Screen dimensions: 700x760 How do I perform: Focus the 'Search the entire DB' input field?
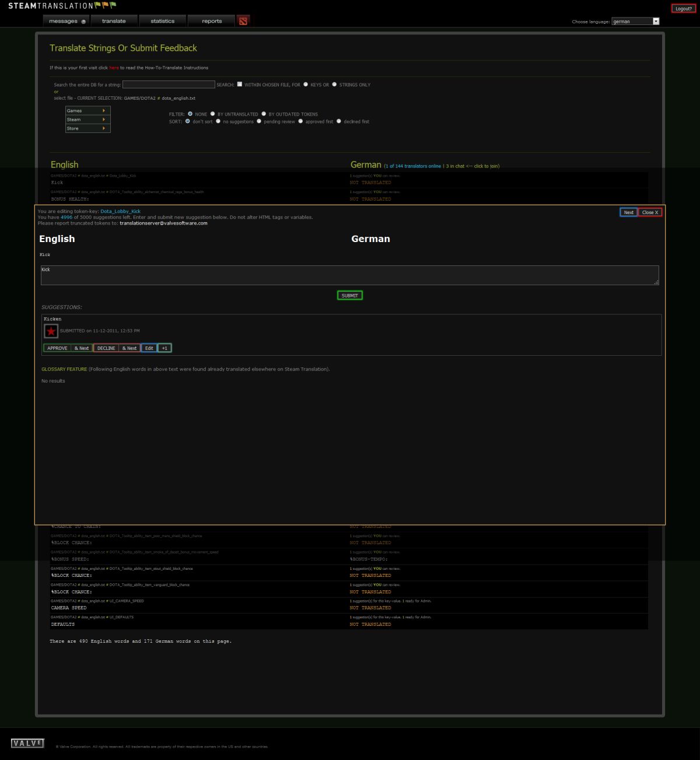[169, 85]
